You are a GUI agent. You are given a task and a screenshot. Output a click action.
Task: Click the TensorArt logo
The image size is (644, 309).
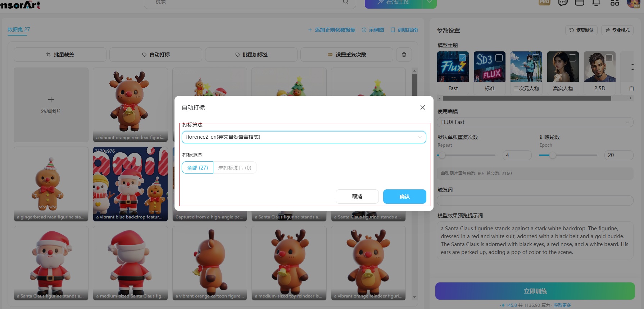(20, 4)
